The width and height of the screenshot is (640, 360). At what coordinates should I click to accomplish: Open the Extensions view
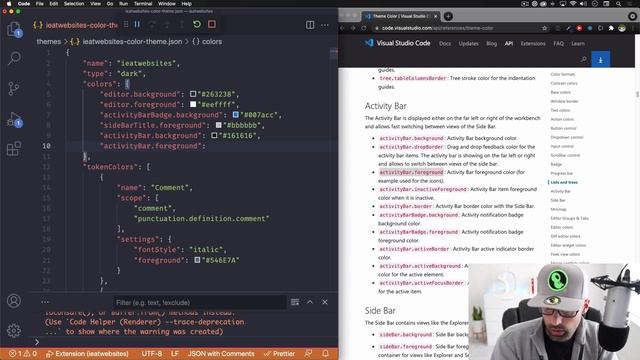[14, 148]
